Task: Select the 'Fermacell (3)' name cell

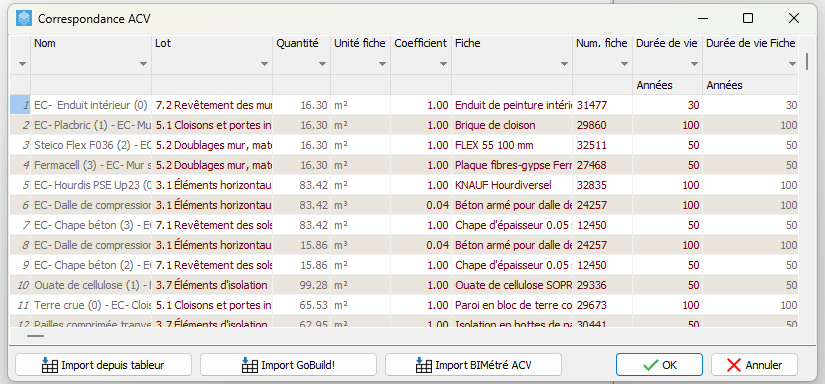Action: point(91,165)
